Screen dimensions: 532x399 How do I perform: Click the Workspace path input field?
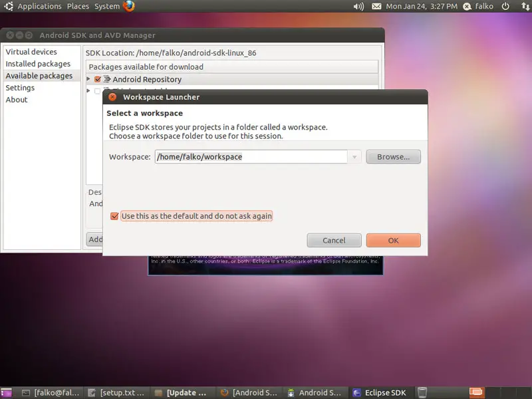251,157
